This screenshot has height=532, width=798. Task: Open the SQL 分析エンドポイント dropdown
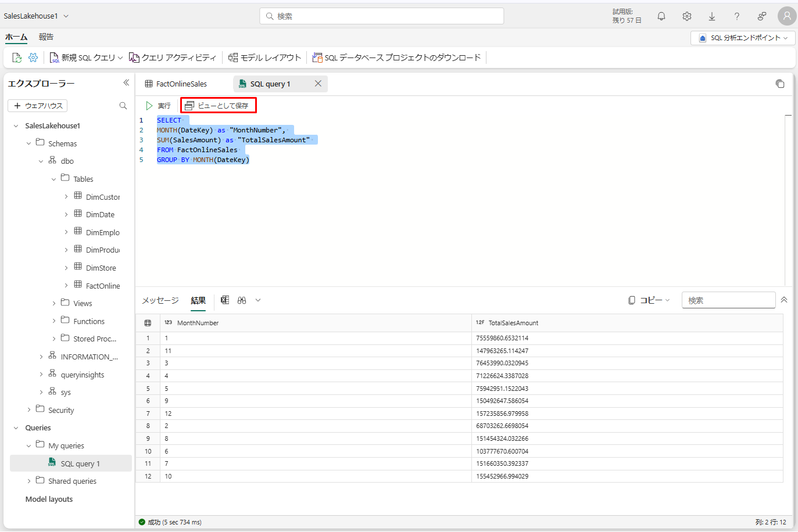click(x=743, y=38)
